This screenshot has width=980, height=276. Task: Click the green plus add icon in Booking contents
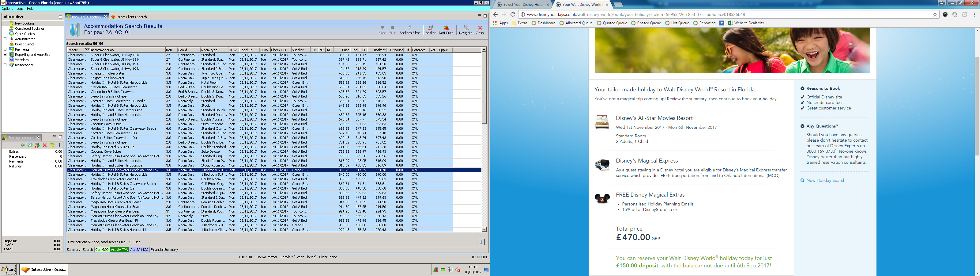pyautogui.click(x=22, y=145)
